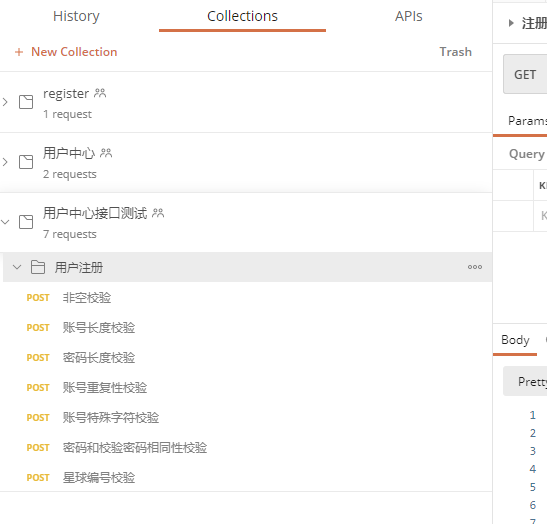The image size is (547, 524).
Task: Click shared-team icon next to register
Action: 100,93
